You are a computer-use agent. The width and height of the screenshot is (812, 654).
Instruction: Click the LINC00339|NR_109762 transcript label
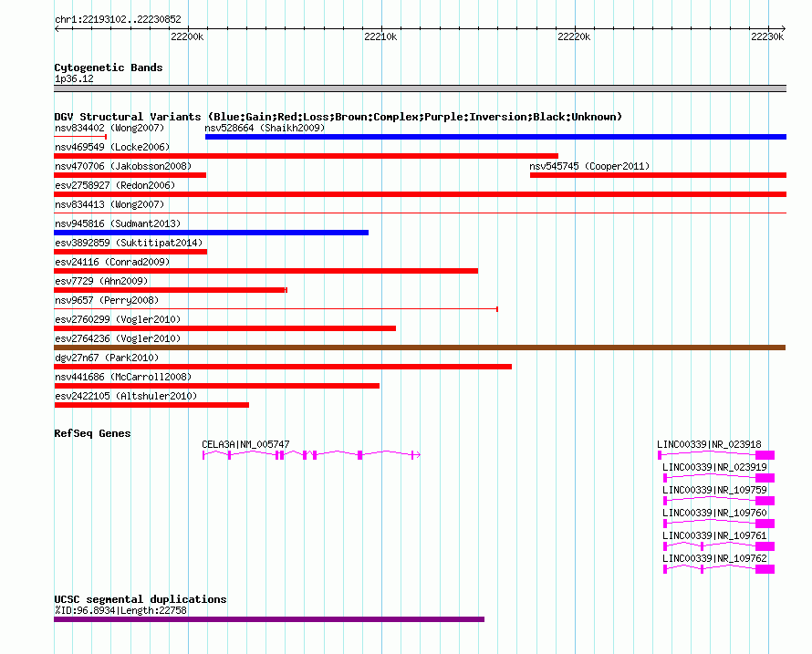[714, 558]
